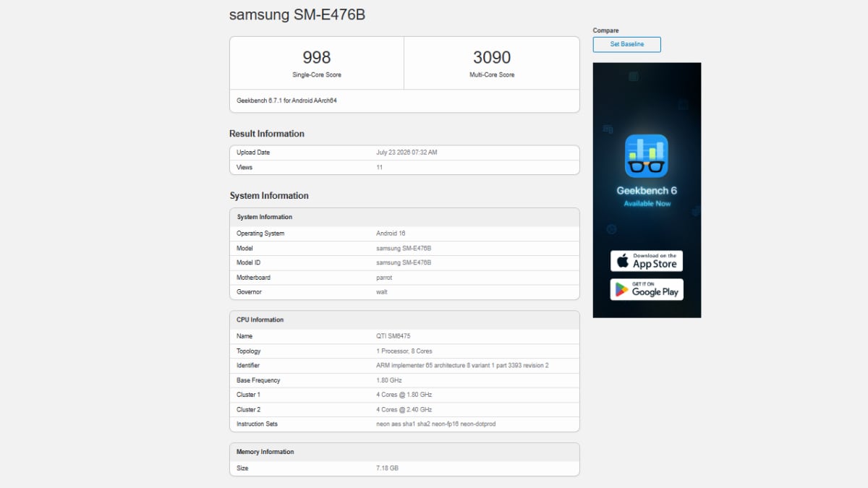Image resolution: width=868 pixels, height=488 pixels.
Task: Click Geekbench 6.7.1 for Android AArch64 text
Action: [286, 100]
